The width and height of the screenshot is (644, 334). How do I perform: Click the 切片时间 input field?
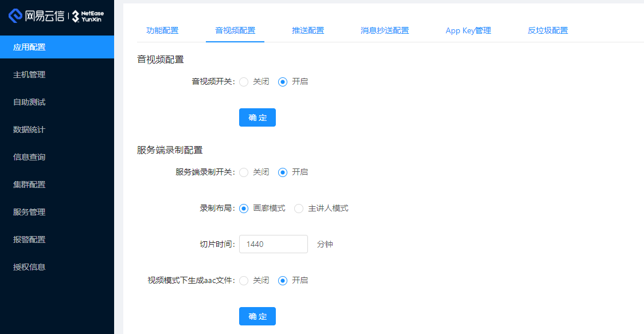(273, 244)
